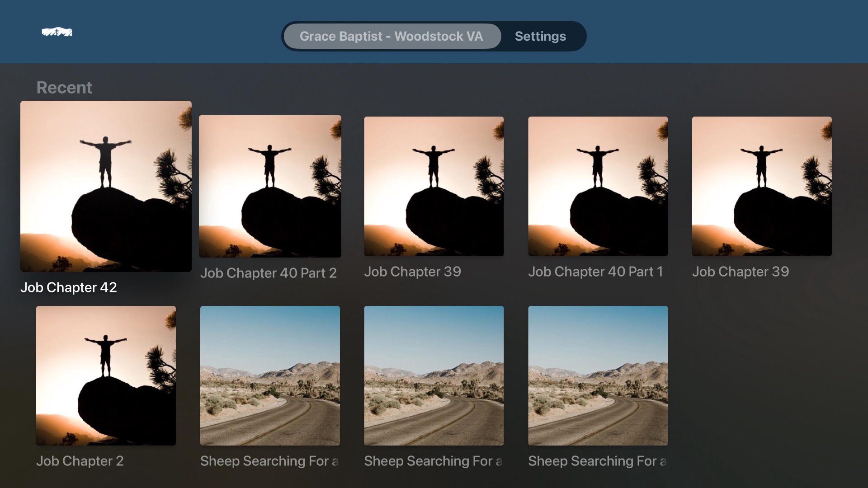
Task: Open the Job Chapter 40 Part 1 thumbnail
Action: point(598,186)
